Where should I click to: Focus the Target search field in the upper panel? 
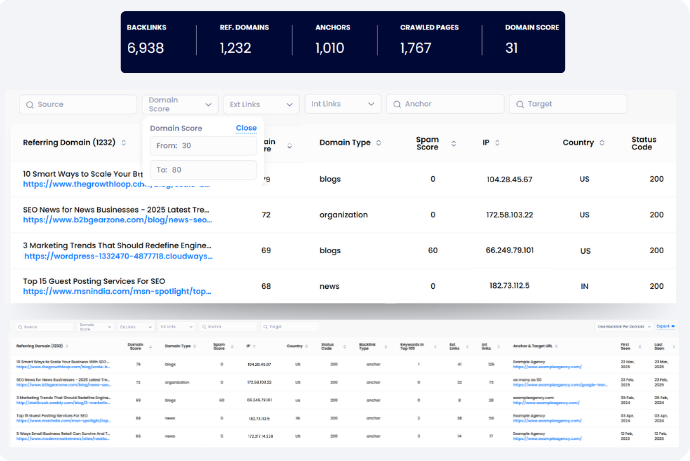point(568,104)
